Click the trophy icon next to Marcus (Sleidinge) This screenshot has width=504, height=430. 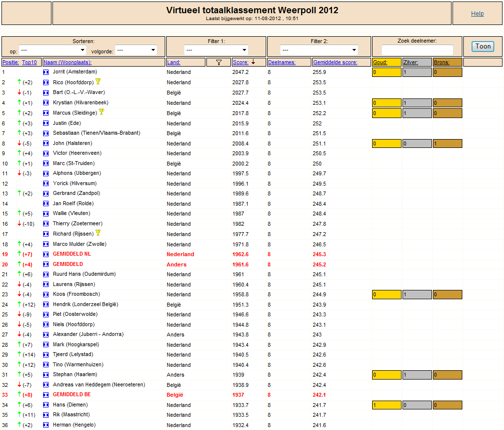101,112
